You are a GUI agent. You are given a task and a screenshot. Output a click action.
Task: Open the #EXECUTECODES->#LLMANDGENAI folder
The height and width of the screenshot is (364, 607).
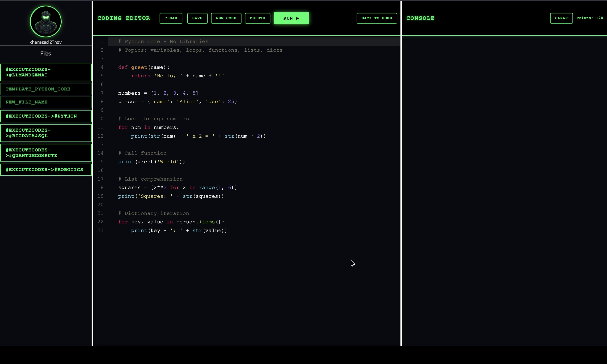(x=46, y=72)
